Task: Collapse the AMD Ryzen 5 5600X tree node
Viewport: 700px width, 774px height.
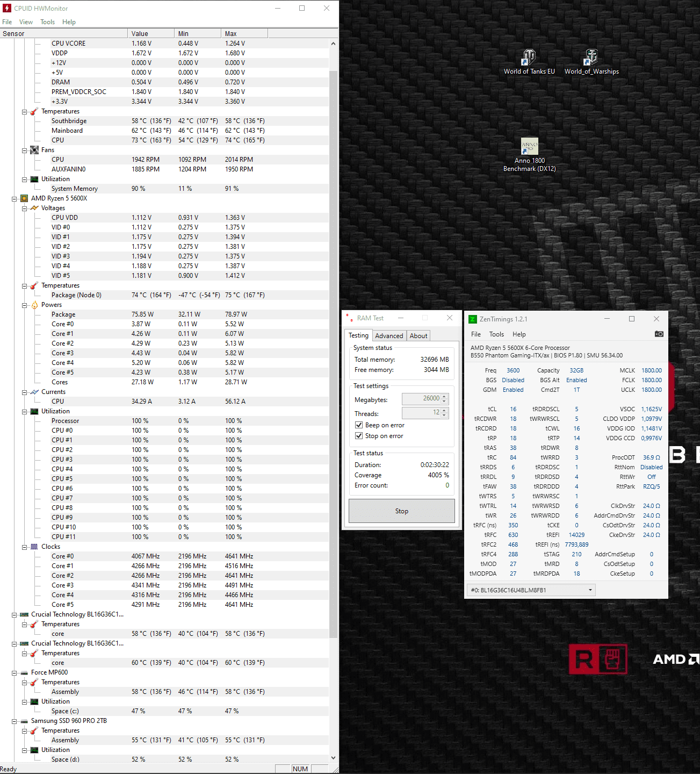Action: [x=15, y=198]
